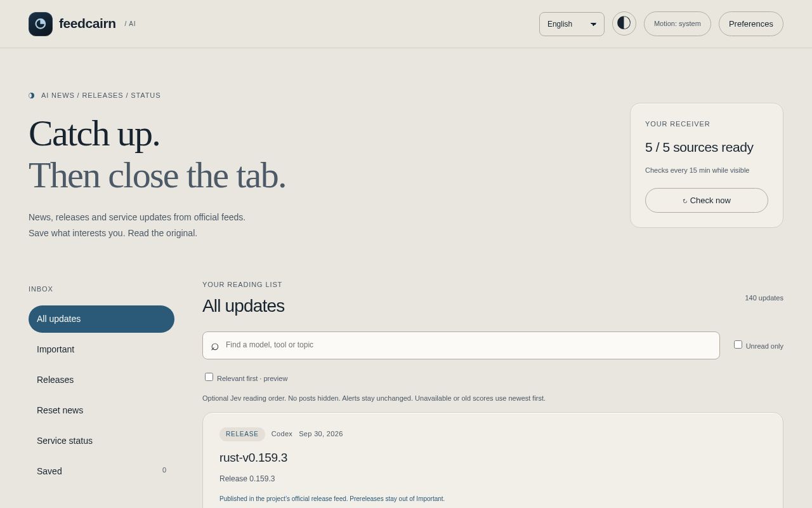Open the Reset news category
Image resolution: width=812 pixels, height=508 pixels.
pos(101,410)
